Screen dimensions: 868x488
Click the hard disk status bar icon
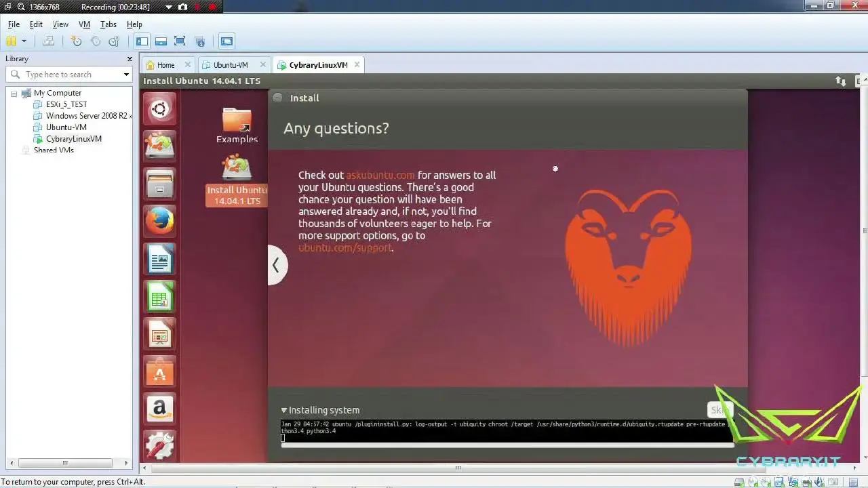(x=740, y=482)
